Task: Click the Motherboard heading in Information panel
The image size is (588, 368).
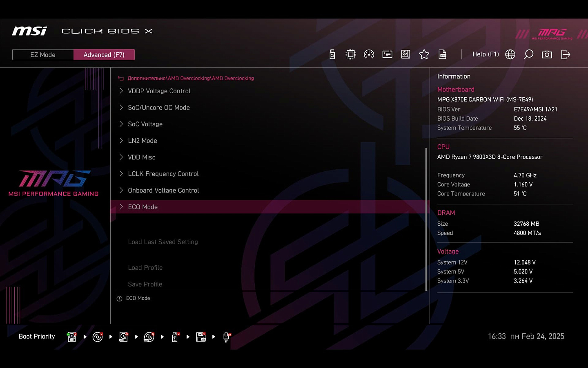Action: click(456, 90)
